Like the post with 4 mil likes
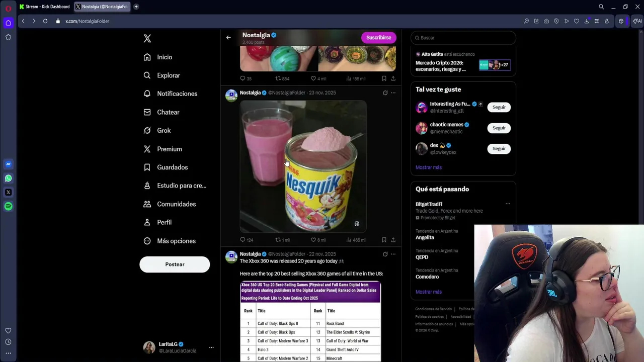 tap(318, 78)
